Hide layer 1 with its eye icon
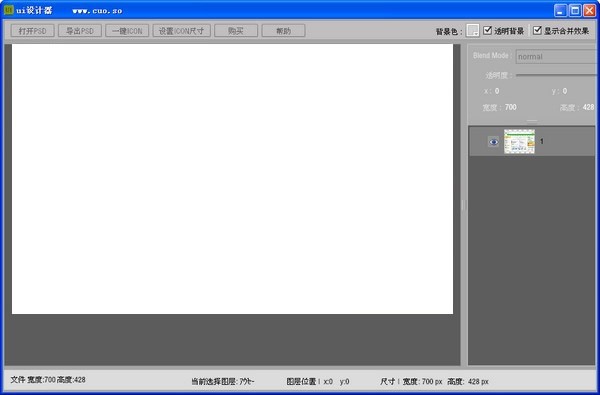Screen dimensions: 600x395 click(494, 142)
